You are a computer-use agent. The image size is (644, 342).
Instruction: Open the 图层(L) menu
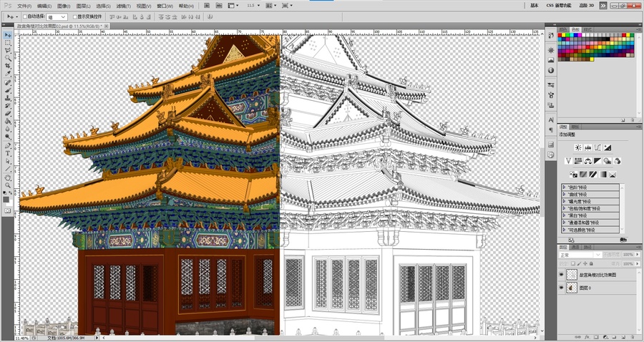pyautogui.click(x=84, y=6)
